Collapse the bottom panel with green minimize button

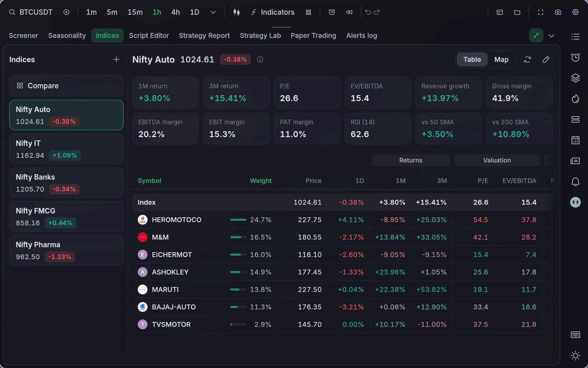536,35
